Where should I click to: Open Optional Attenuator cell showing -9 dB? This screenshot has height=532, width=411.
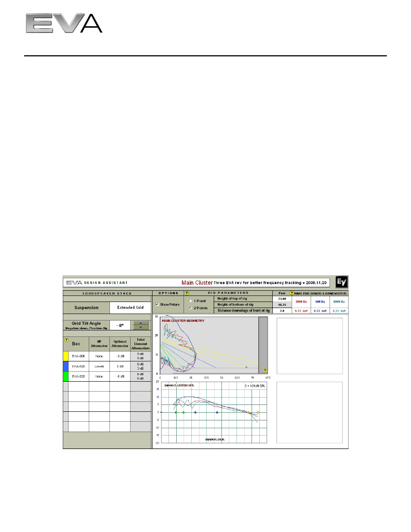(120, 356)
